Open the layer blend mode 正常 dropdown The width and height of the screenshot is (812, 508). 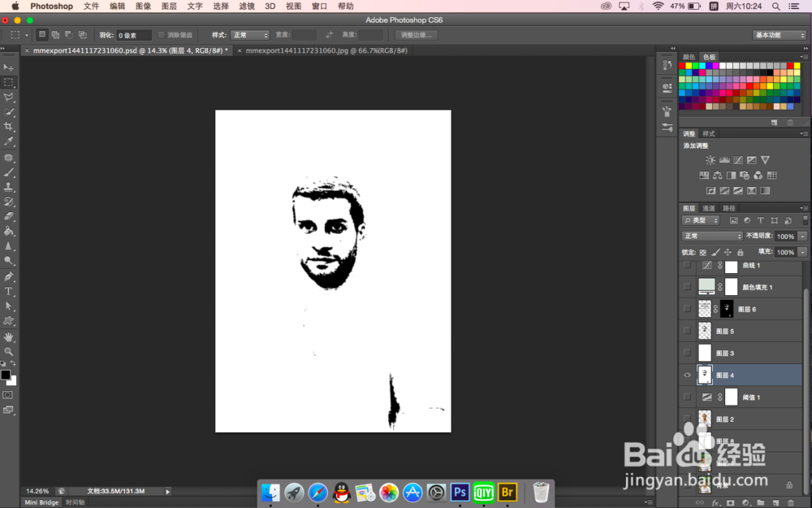tap(712, 236)
